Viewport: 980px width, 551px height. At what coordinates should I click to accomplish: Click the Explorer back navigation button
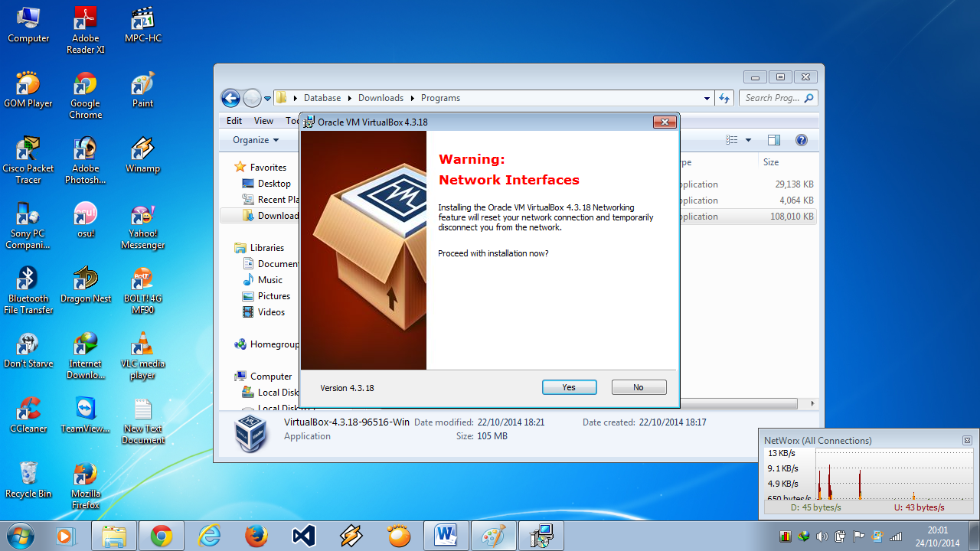pyautogui.click(x=230, y=98)
